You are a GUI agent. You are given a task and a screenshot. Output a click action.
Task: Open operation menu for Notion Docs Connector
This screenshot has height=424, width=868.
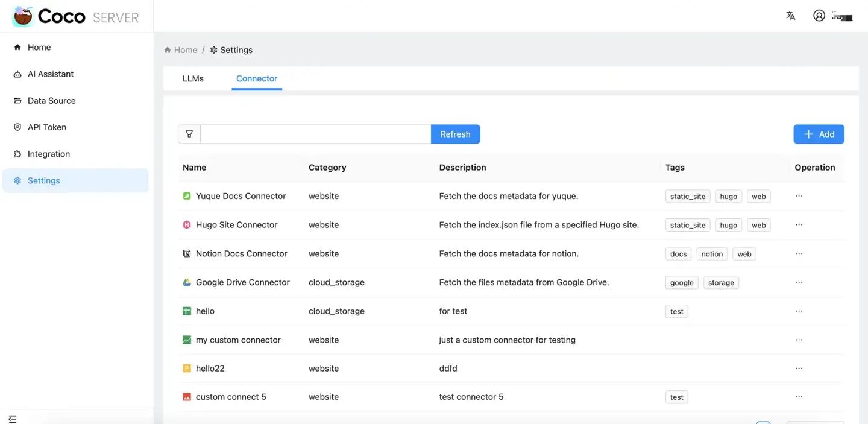[799, 254]
